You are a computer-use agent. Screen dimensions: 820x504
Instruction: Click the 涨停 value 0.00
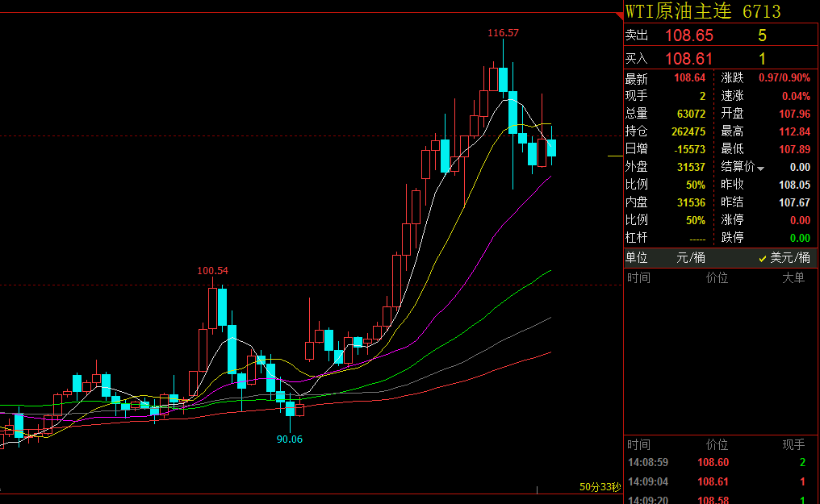coord(800,220)
